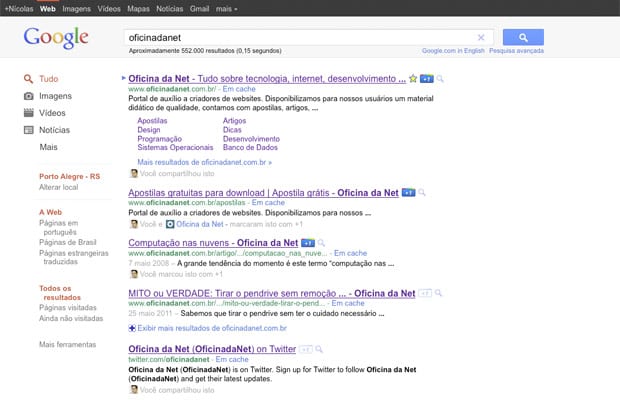Click the Vídeos film icon in sidebar
620x400 pixels.
click(x=28, y=113)
